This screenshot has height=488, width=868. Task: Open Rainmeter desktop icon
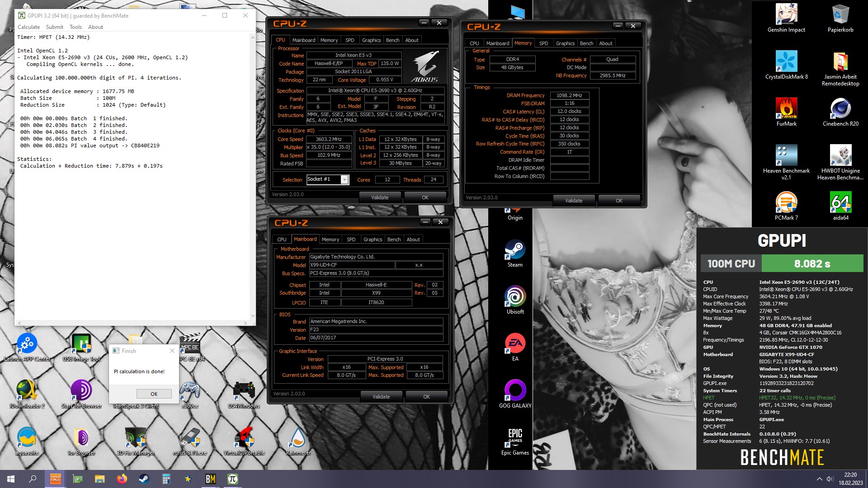[x=298, y=441]
